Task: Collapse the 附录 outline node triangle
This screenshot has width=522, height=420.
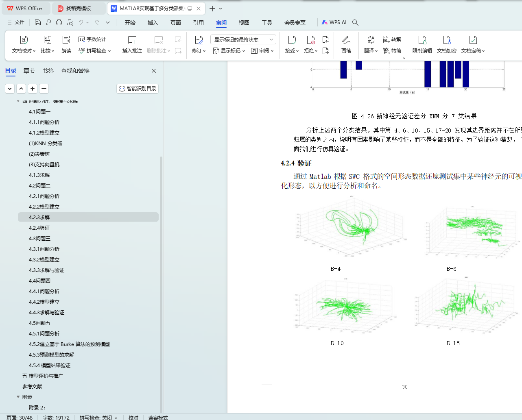Action: (18, 397)
